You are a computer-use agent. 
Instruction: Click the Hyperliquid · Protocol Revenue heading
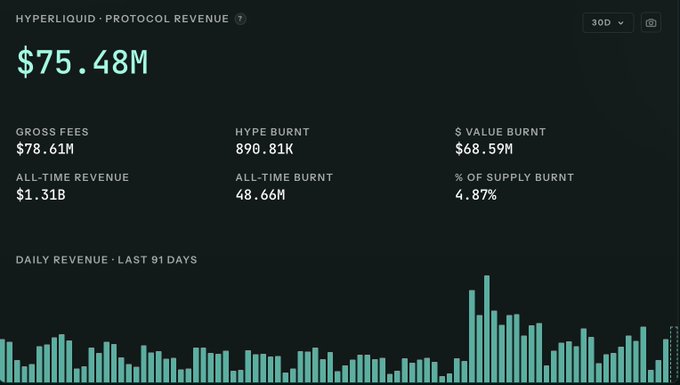(122, 19)
